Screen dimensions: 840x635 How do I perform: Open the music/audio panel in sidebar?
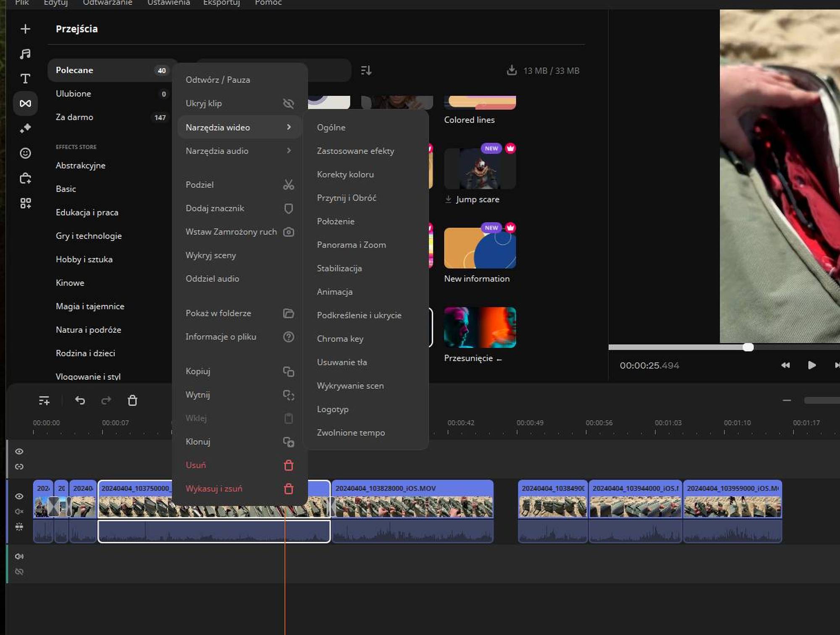pos(25,54)
